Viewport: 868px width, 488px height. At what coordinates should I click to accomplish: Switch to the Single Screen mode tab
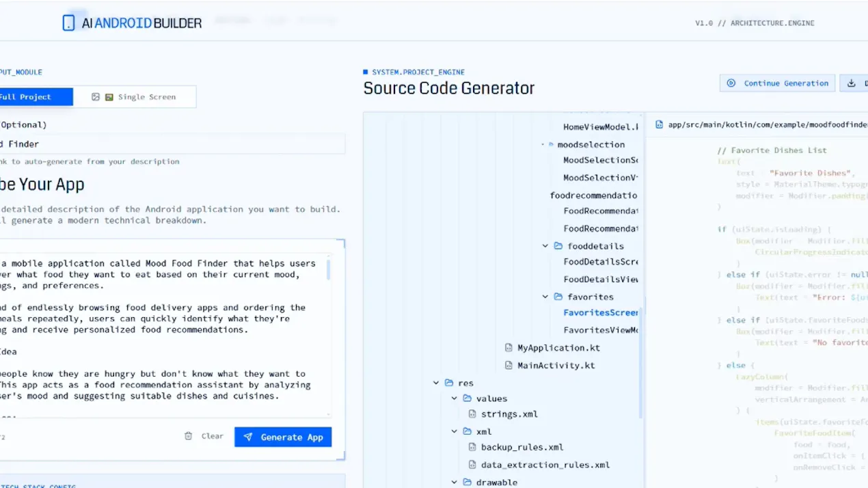point(134,97)
